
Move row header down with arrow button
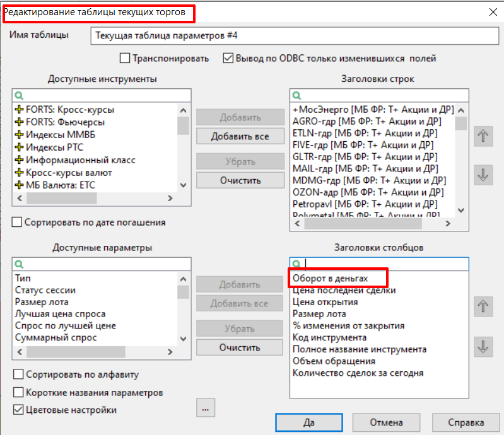[x=483, y=175]
